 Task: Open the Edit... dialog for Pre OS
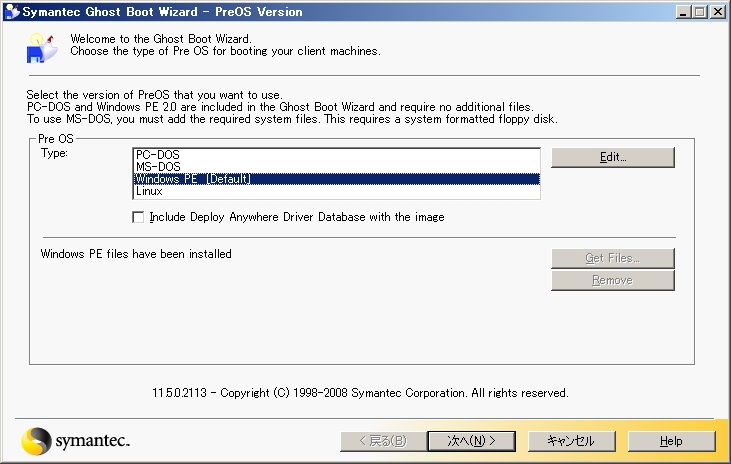[x=612, y=158]
